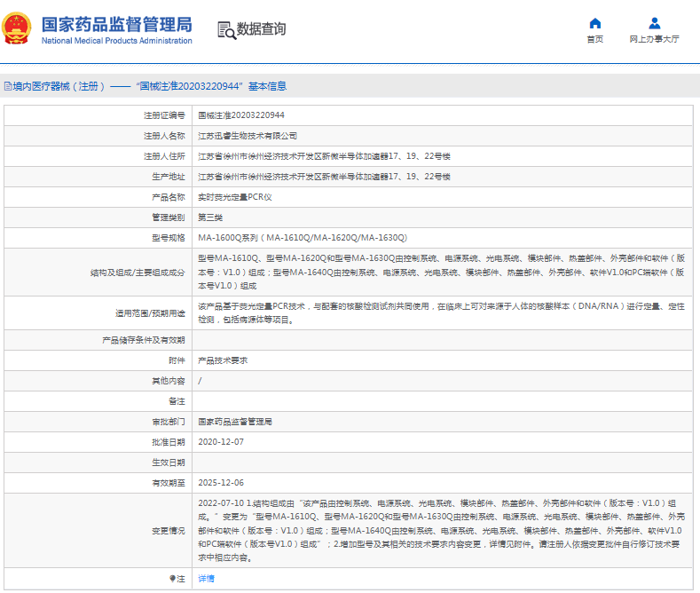Click the 型号规格 row label

pyautogui.click(x=169, y=238)
